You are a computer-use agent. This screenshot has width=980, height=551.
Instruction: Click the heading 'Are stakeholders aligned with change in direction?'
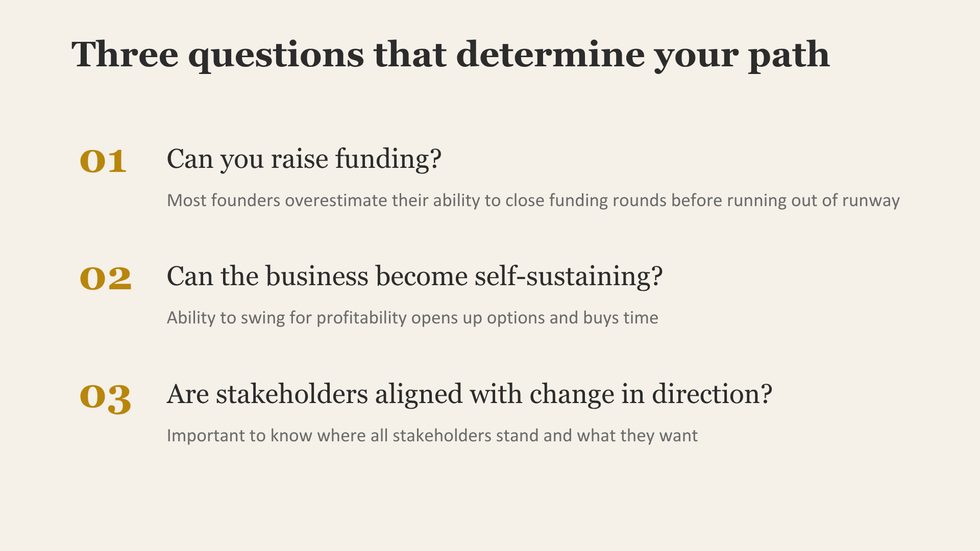point(470,394)
